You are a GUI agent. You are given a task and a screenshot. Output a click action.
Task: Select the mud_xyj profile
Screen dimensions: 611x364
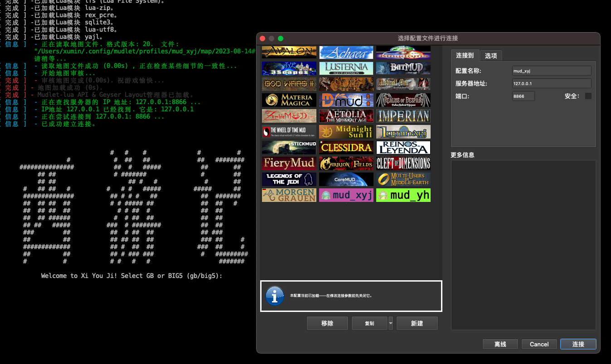(x=346, y=195)
